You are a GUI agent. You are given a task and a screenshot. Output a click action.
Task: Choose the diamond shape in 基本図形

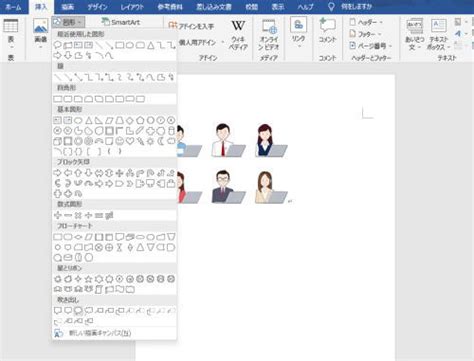130,120
